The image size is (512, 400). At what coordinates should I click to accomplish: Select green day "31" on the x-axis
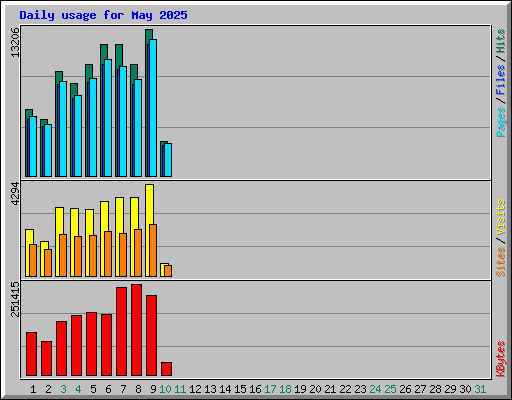point(480,389)
